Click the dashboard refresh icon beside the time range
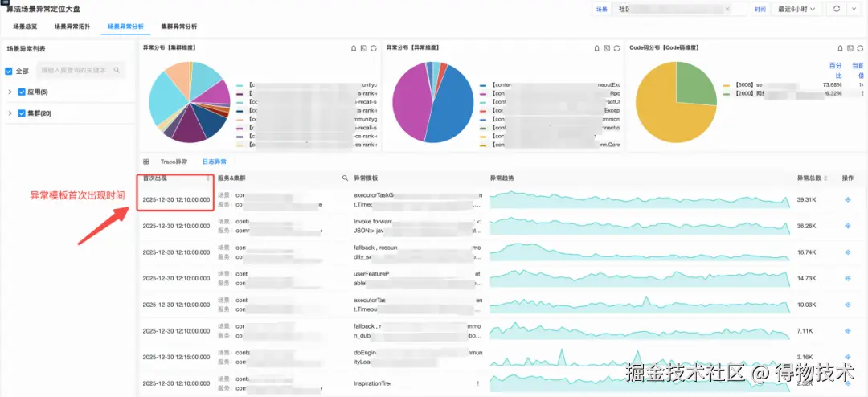 [837, 9]
